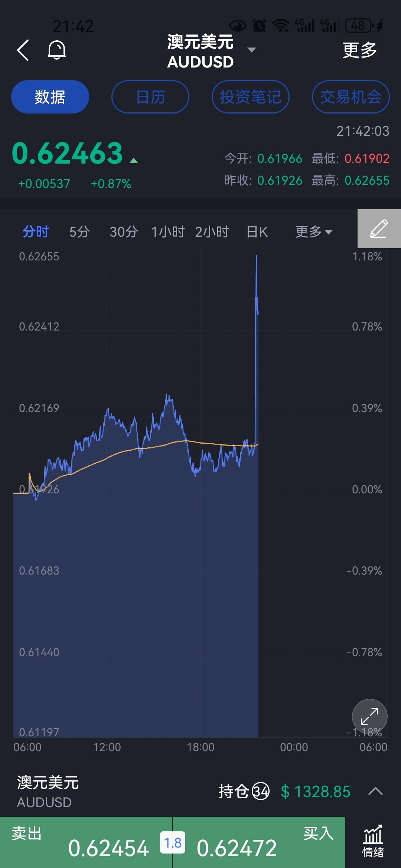Open the chart drawing pencil tool
The height and width of the screenshot is (868, 401).
379,228
